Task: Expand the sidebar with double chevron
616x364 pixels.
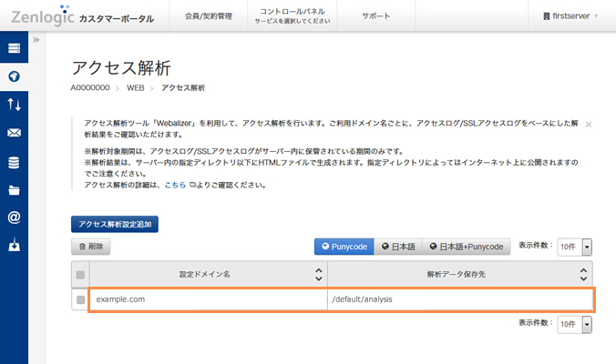Action: pos(36,41)
